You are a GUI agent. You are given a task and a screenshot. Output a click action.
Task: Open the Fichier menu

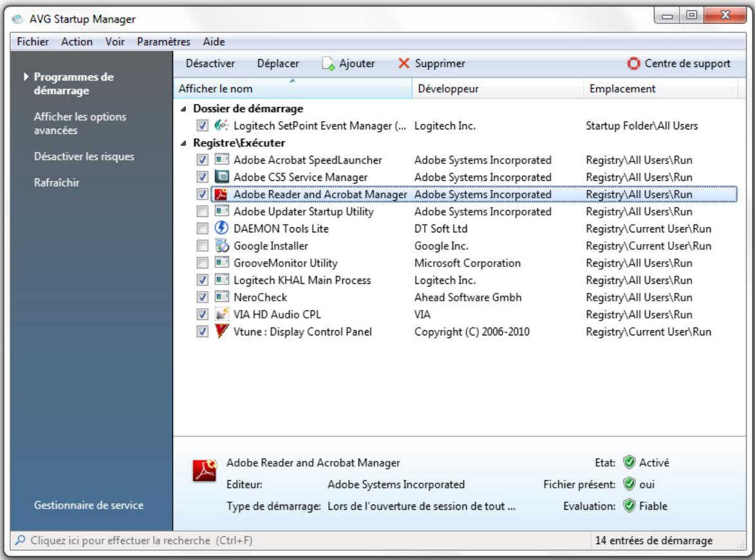point(33,42)
